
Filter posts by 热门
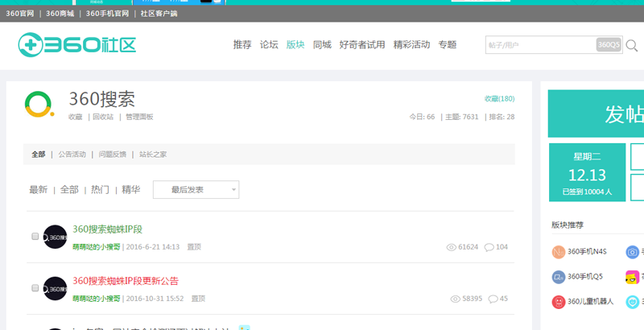(100, 190)
